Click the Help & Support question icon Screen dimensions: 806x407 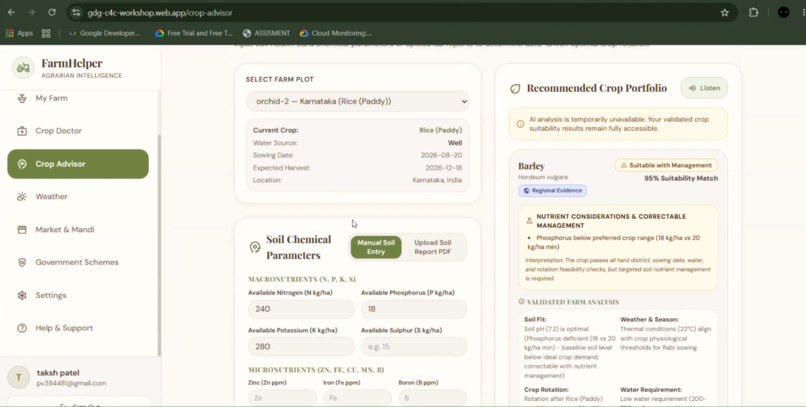coord(22,328)
